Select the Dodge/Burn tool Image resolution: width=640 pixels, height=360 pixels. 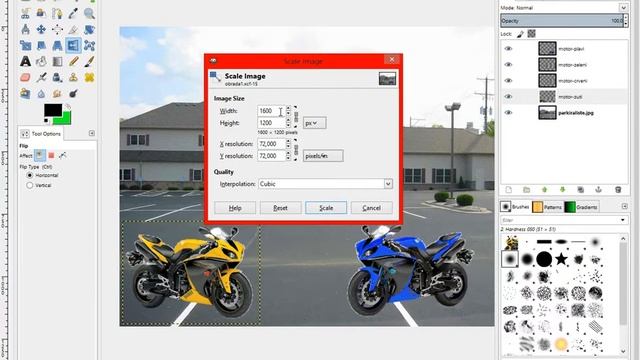pyautogui.click(x=73, y=93)
